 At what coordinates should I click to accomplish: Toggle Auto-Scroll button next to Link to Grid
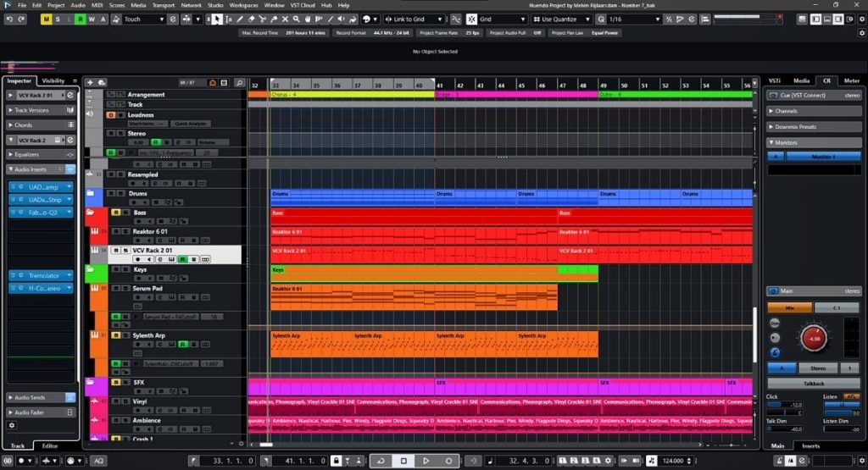455,19
